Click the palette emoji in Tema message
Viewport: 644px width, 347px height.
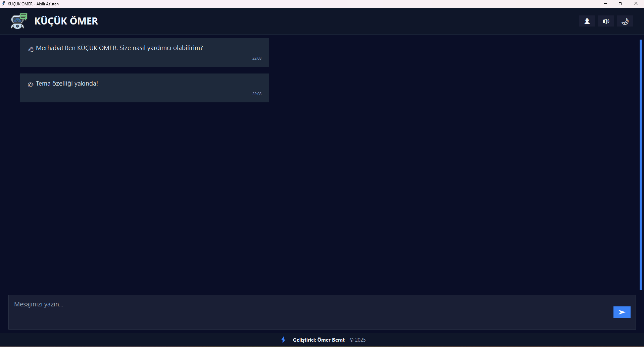(31, 85)
